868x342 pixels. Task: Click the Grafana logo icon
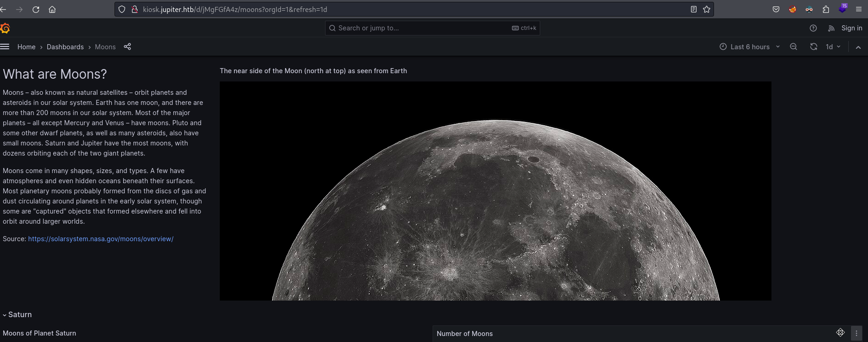pos(5,29)
